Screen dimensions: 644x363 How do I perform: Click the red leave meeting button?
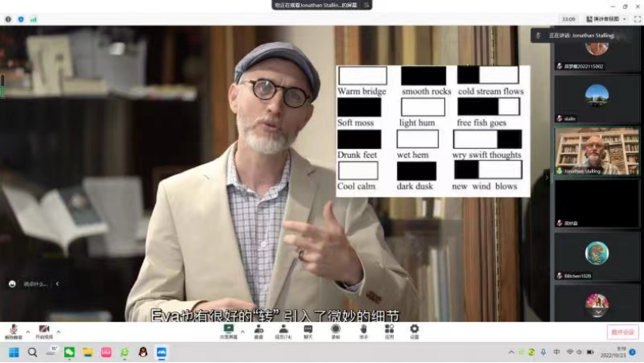[623, 332]
